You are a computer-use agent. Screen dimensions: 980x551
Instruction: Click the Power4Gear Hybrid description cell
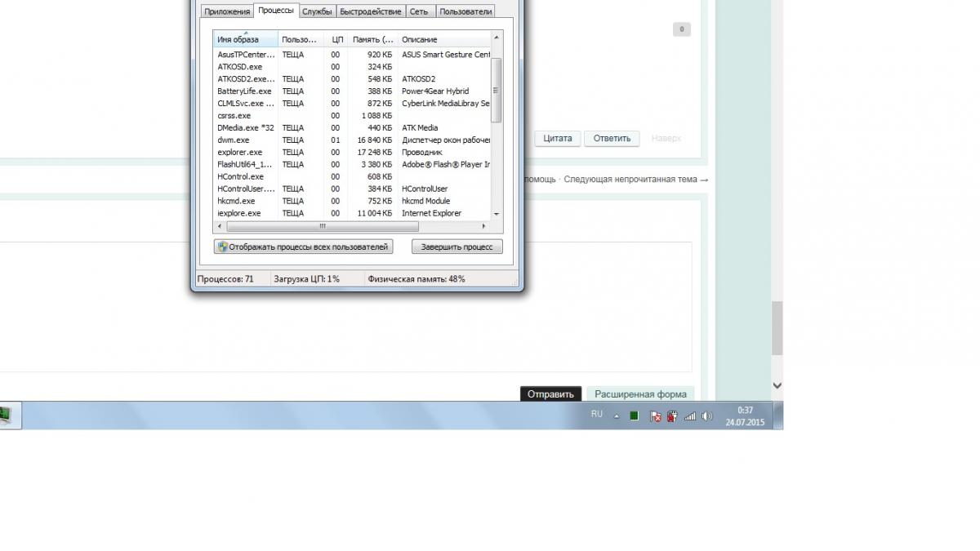(435, 91)
